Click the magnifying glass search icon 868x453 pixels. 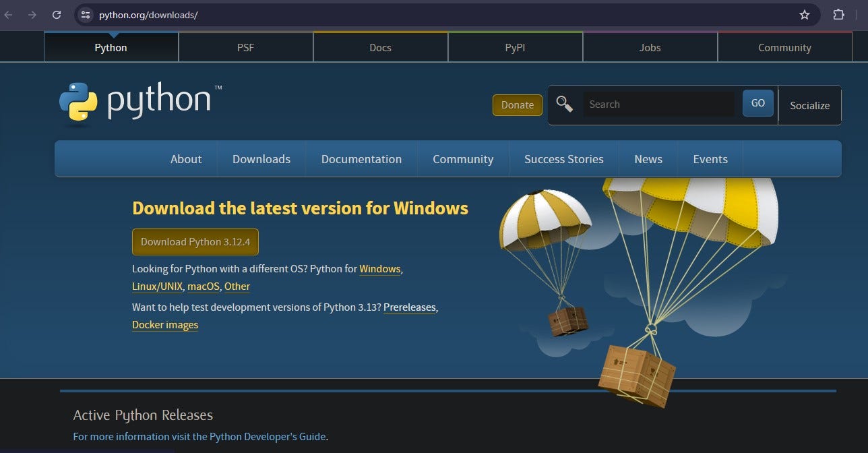coord(564,104)
